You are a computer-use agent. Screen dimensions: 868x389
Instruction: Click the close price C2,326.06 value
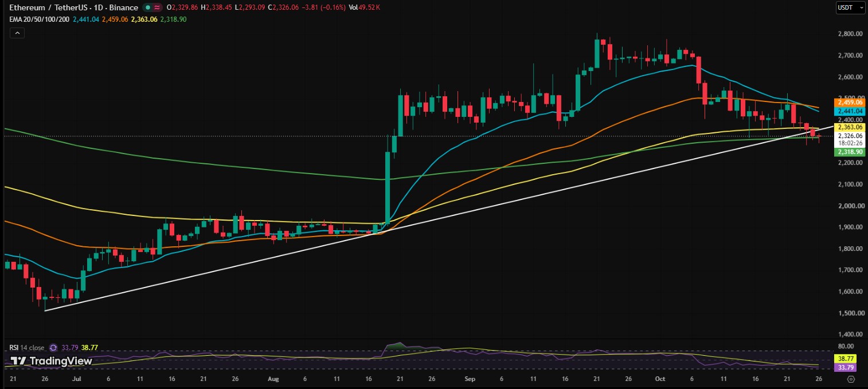(x=284, y=7)
